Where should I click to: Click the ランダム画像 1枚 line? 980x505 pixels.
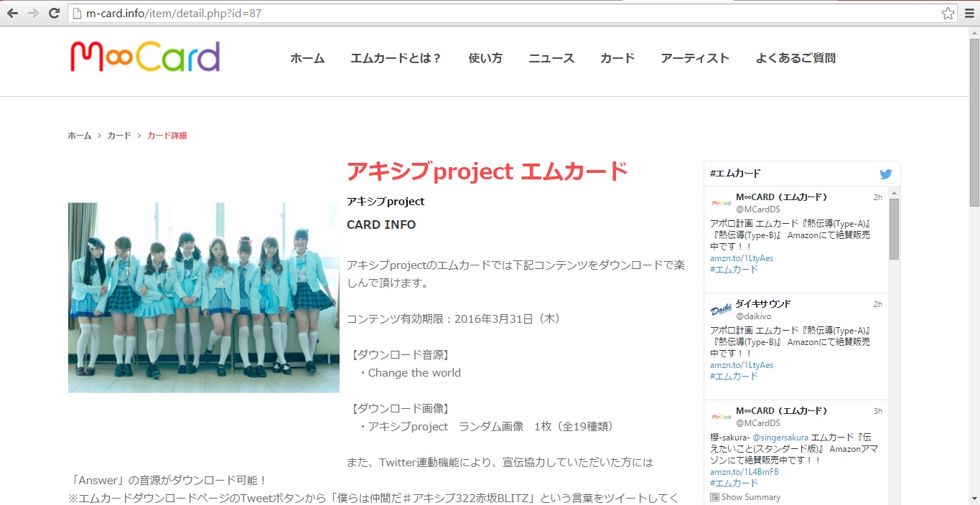[487, 427]
